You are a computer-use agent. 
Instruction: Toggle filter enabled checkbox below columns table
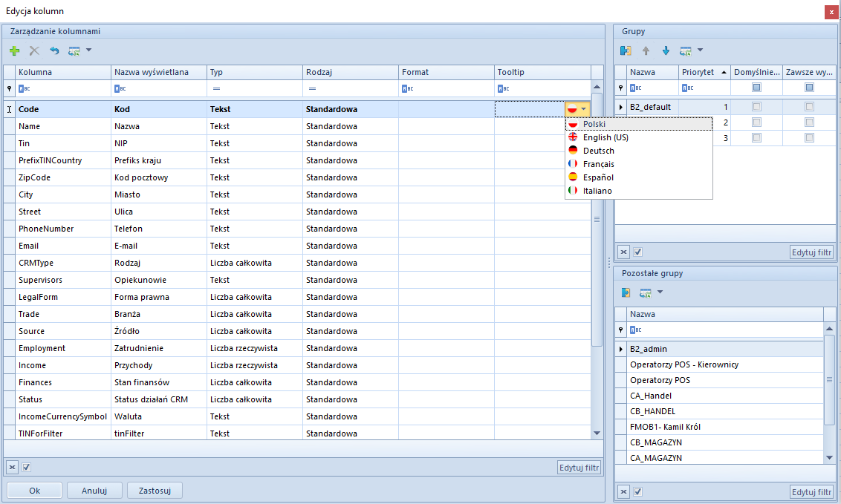(x=26, y=467)
